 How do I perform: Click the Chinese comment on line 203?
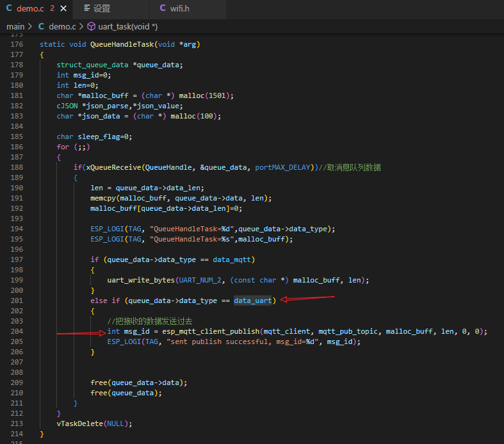[149, 321]
